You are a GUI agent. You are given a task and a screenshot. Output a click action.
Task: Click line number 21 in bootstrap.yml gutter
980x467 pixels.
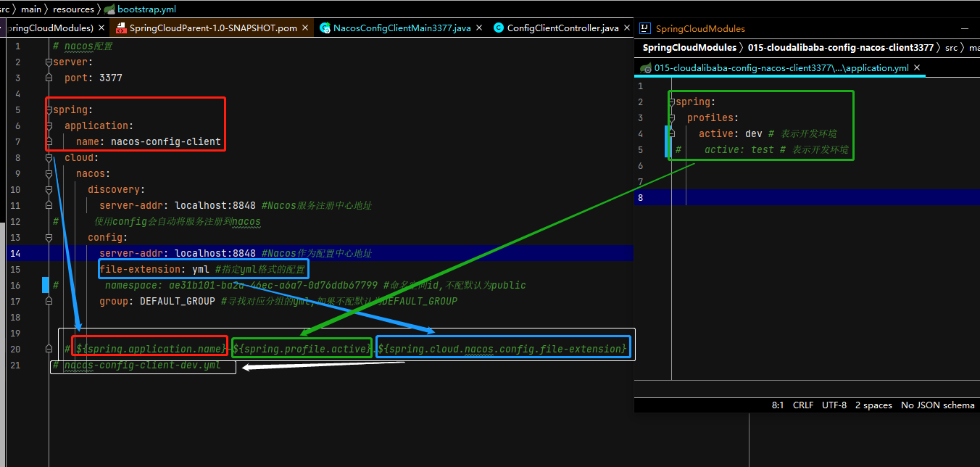[16, 365]
